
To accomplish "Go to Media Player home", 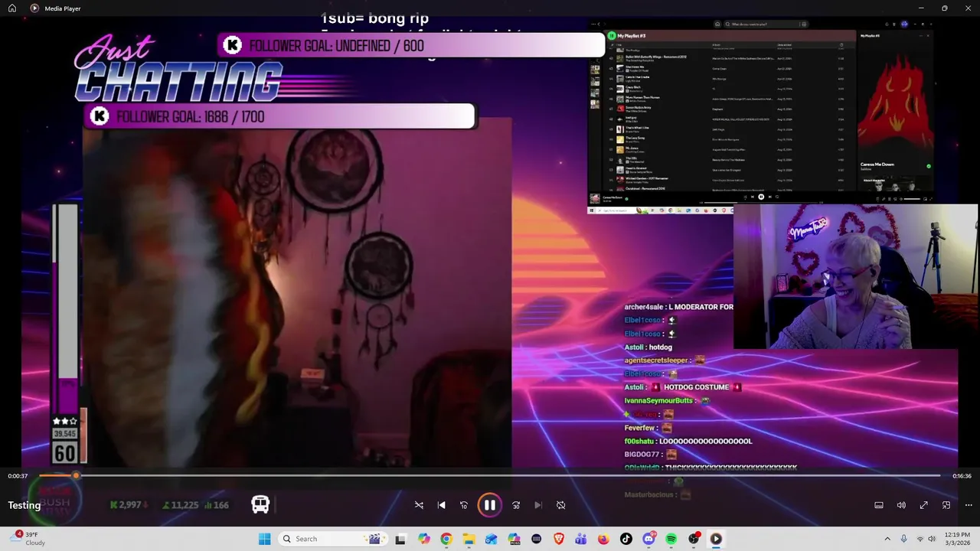I will [12, 8].
